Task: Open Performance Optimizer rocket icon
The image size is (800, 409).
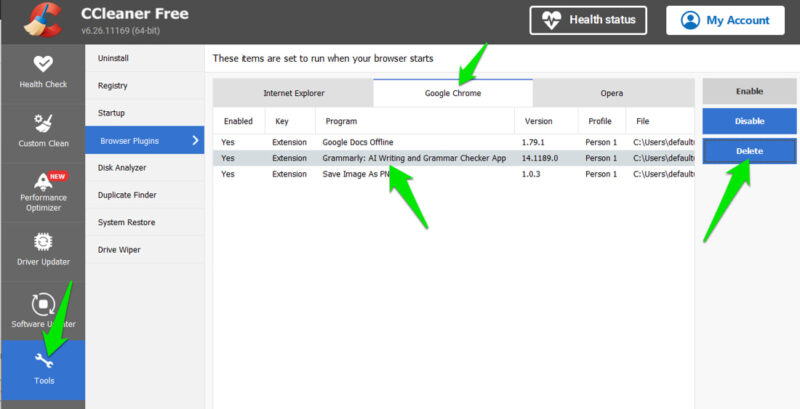Action: pos(43,181)
